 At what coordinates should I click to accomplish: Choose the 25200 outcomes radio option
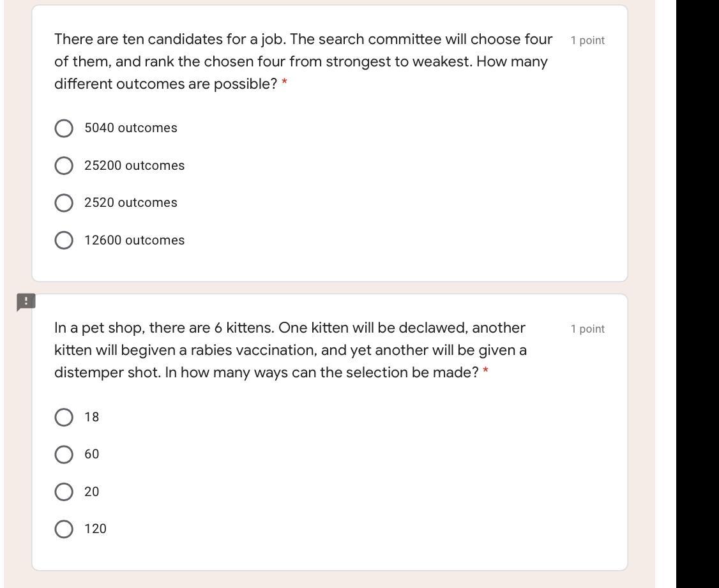[x=64, y=166]
